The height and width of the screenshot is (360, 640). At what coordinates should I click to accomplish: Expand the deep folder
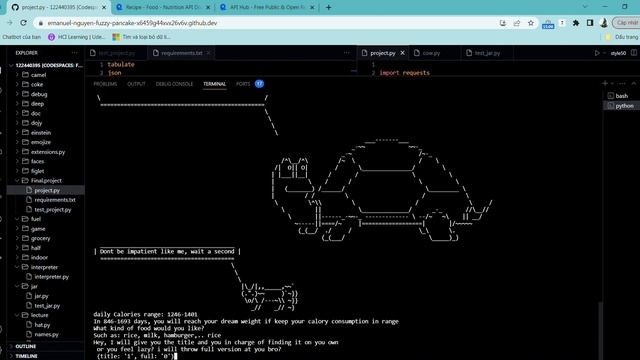pos(46,104)
